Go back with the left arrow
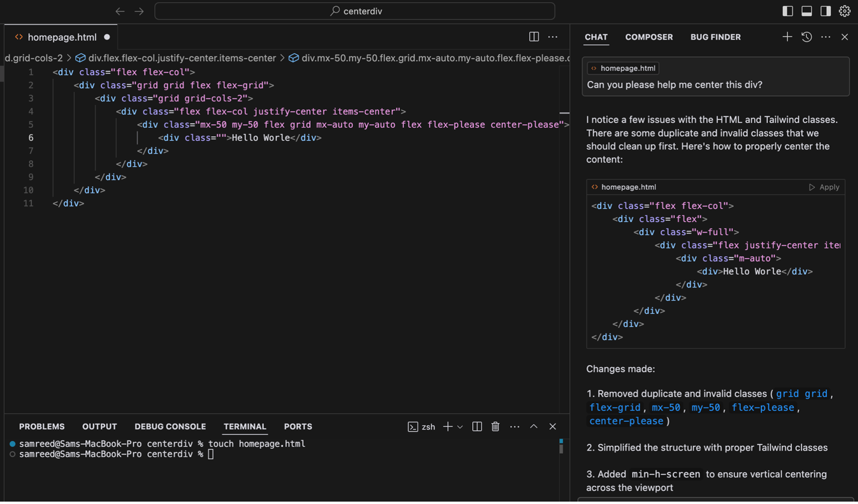The image size is (858, 504). (120, 11)
